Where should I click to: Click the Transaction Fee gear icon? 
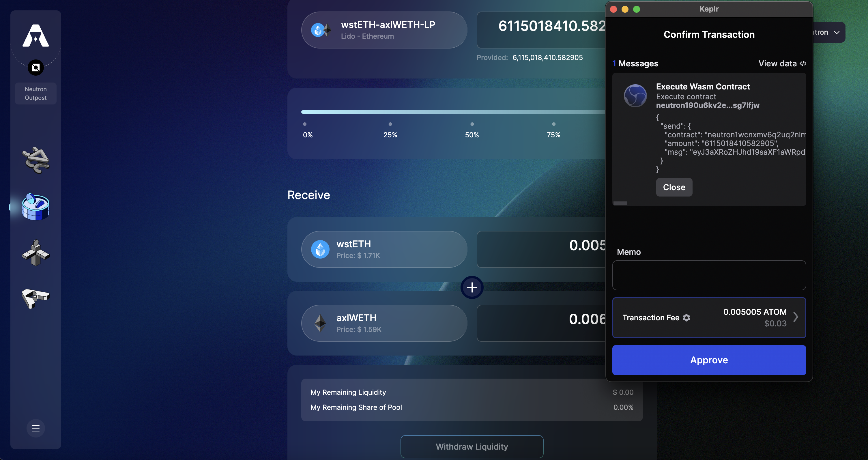tap(686, 317)
